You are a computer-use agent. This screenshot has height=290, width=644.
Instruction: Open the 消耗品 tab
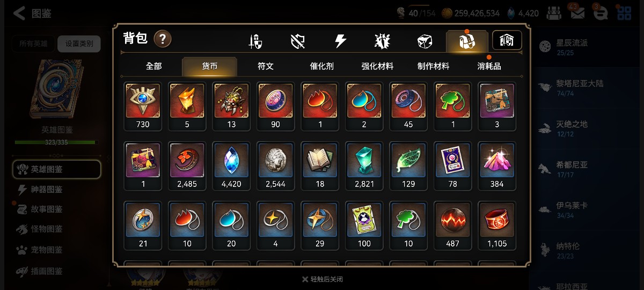(x=489, y=66)
